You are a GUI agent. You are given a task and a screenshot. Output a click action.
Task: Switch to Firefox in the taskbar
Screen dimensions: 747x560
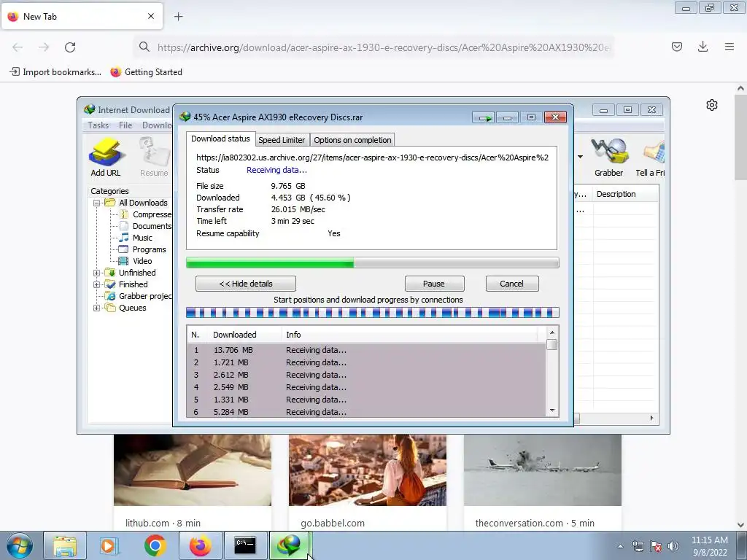[x=201, y=545]
